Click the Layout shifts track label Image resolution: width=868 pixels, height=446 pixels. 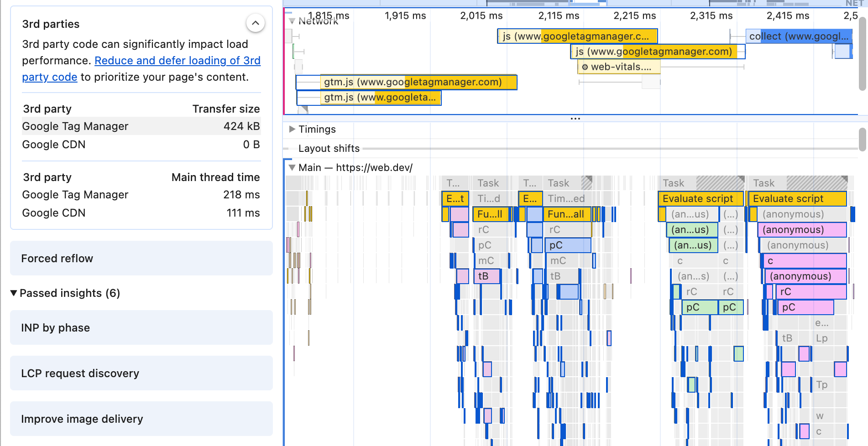point(329,148)
